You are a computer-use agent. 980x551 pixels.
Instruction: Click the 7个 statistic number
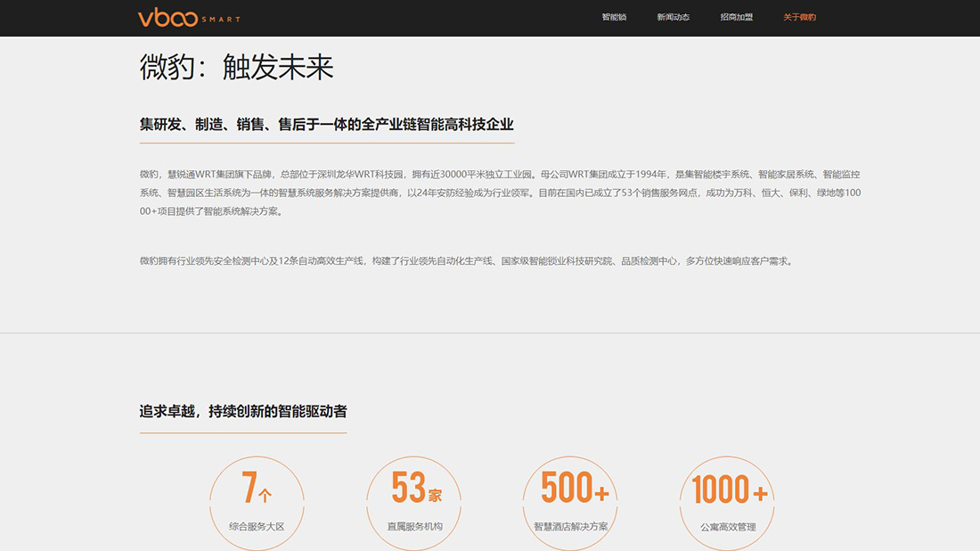(x=257, y=488)
